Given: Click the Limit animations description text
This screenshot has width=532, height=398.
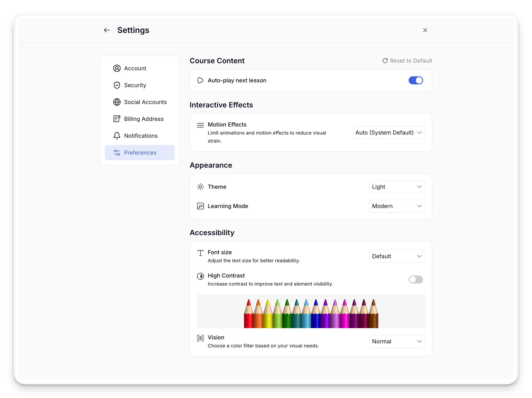Looking at the screenshot, I should tap(267, 137).
